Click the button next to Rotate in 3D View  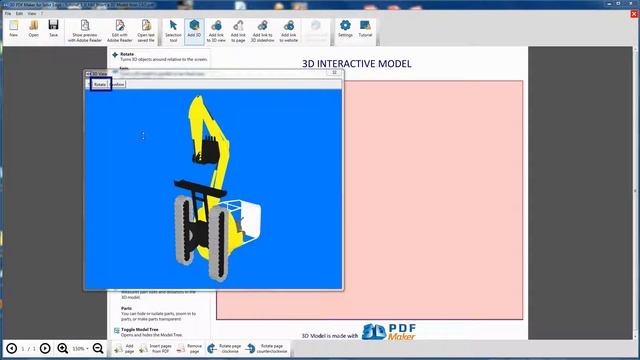pos(118,84)
